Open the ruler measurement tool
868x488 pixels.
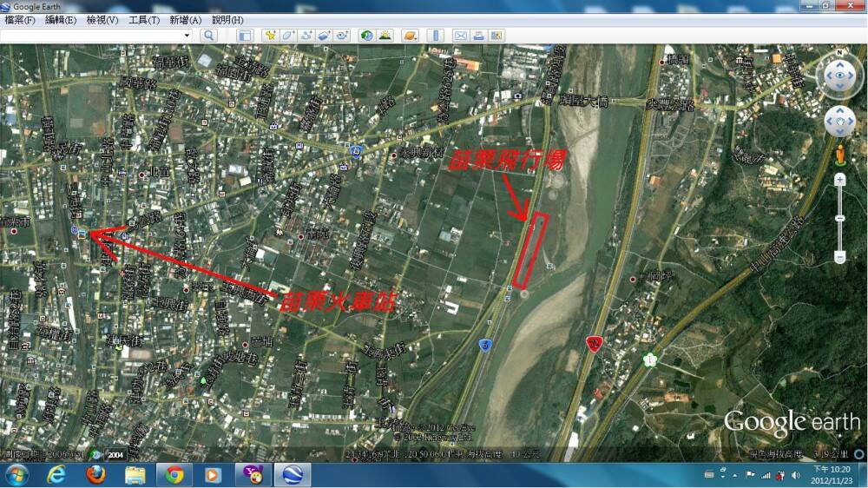(x=435, y=36)
